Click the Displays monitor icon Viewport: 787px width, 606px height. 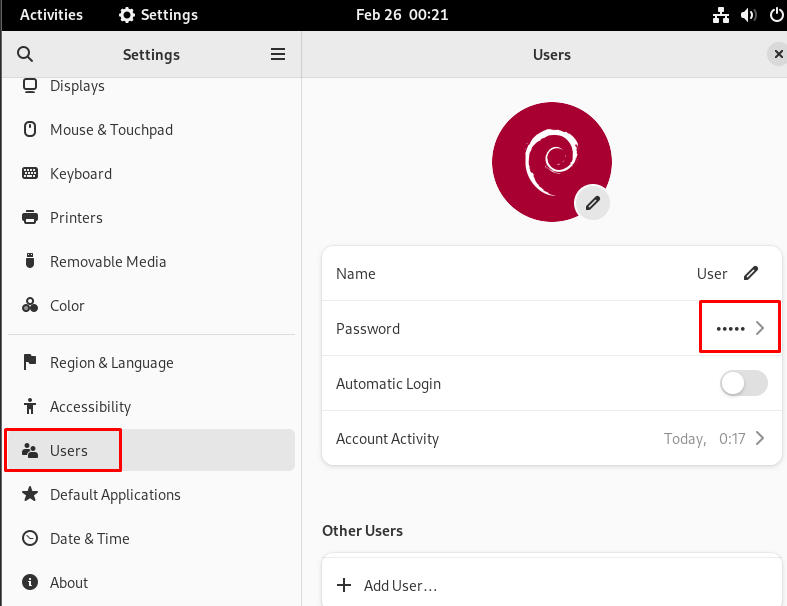pyautogui.click(x=30, y=86)
